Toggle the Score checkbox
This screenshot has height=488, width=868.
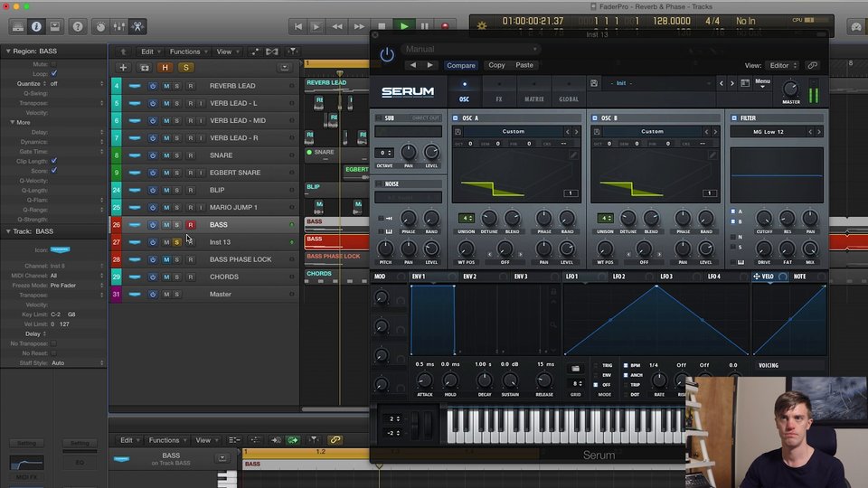point(53,171)
